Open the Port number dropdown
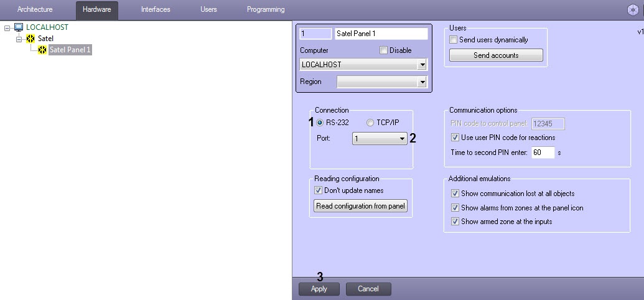Viewport: 644px width, 300px height. click(x=380, y=139)
